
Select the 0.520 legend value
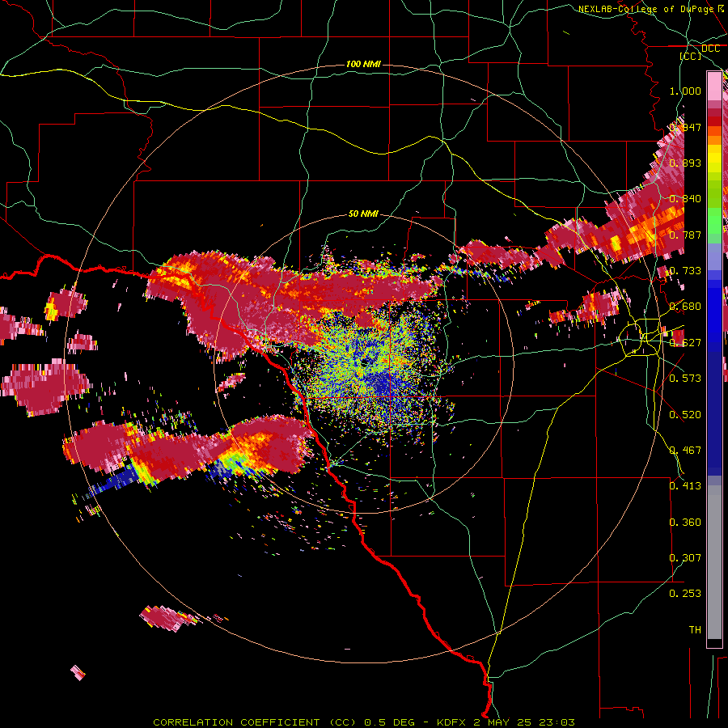click(685, 415)
